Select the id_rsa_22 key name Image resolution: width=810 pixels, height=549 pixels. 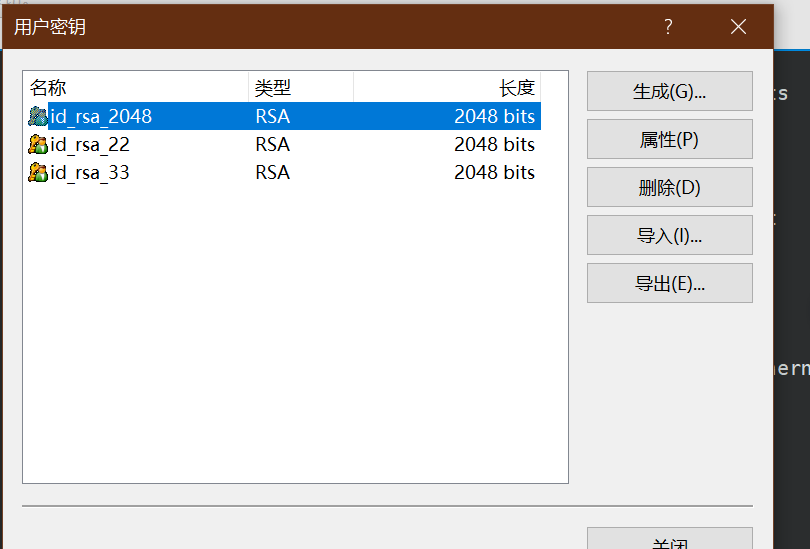coord(89,145)
